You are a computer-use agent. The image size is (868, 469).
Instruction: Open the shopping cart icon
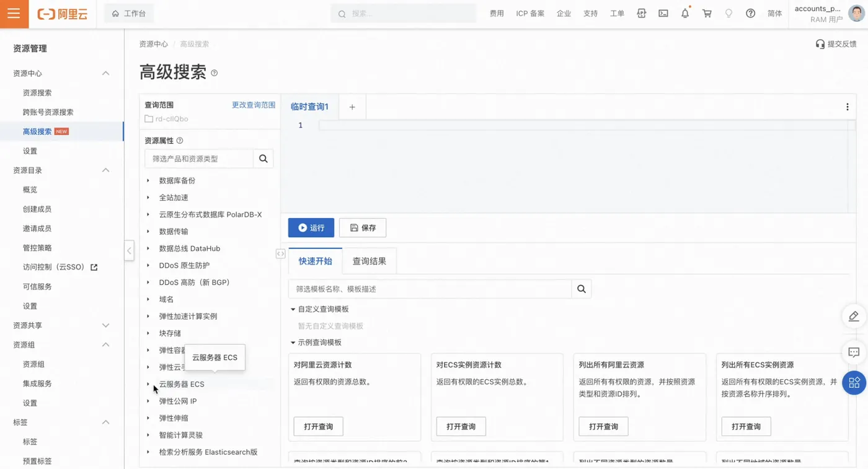click(x=707, y=13)
